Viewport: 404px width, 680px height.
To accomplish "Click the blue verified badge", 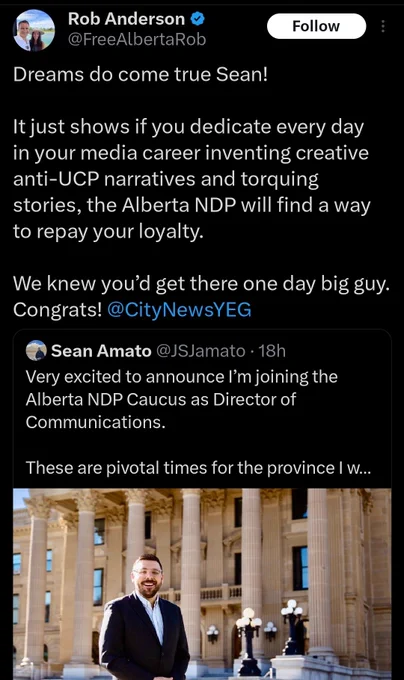I will coord(198,19).
